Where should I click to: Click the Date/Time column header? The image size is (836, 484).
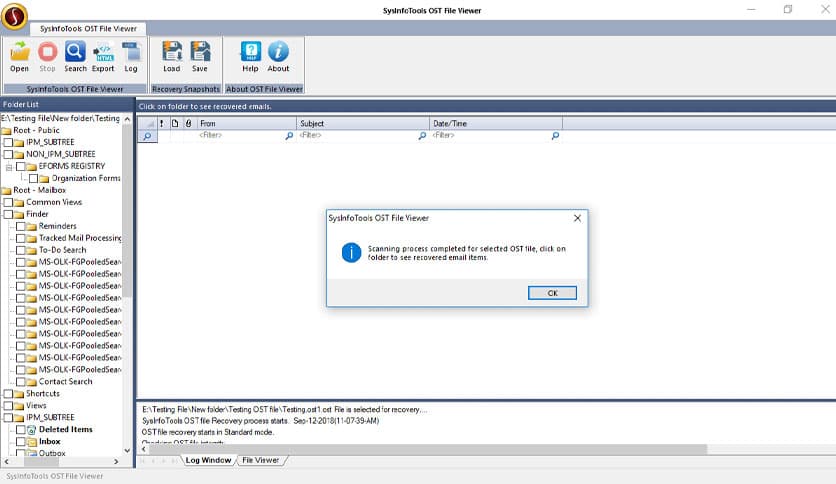tap(496, 123)
